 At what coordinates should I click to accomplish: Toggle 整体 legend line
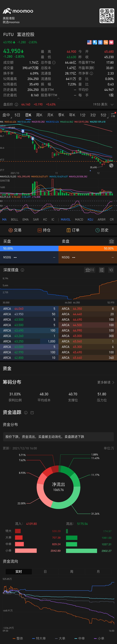tap(18, 638)
